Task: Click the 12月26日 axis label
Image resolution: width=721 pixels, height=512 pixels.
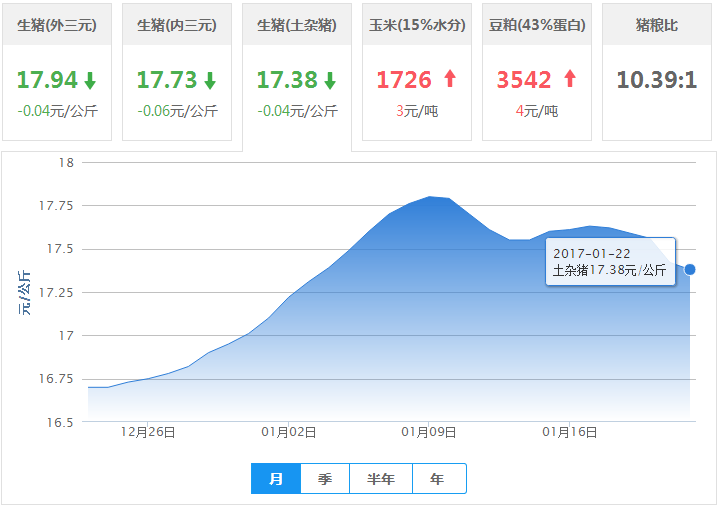Action: 148,432
